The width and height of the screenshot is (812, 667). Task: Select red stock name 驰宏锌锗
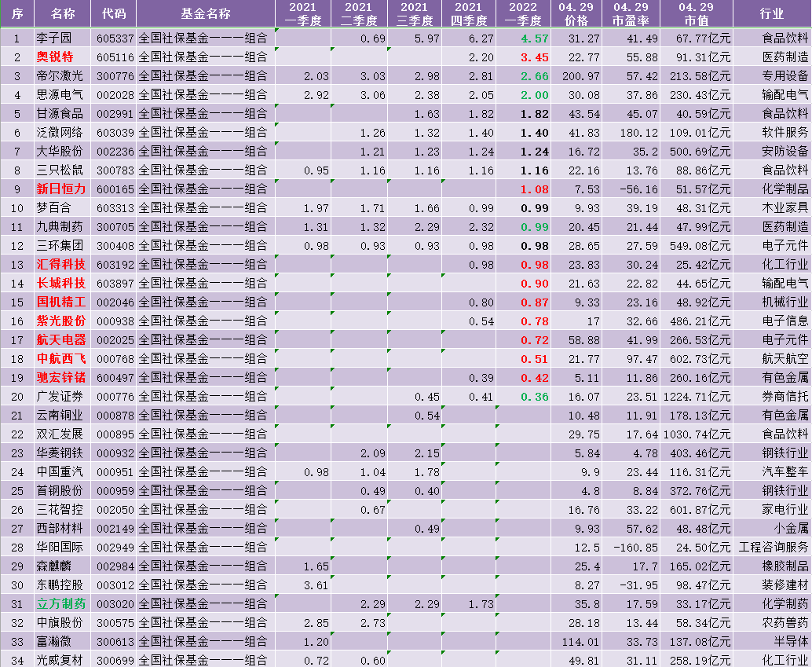coord(61,377)
